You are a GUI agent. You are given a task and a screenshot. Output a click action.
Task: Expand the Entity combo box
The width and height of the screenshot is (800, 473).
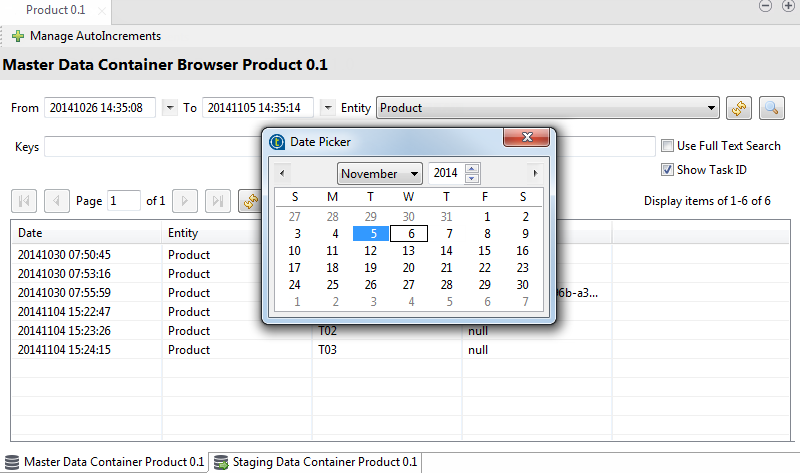pos(712,108)
